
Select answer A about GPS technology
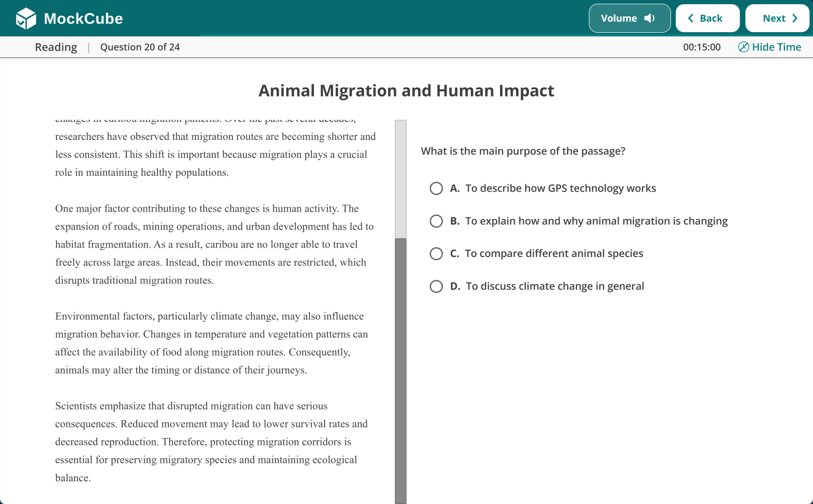click(x=436, y=188)
